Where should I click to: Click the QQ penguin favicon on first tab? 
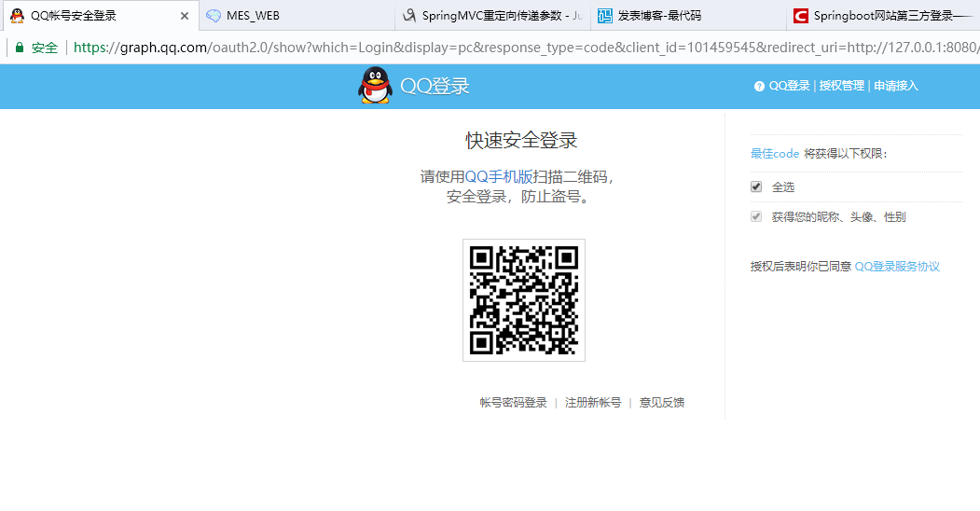pyautogui.click(x=18, y=16)
